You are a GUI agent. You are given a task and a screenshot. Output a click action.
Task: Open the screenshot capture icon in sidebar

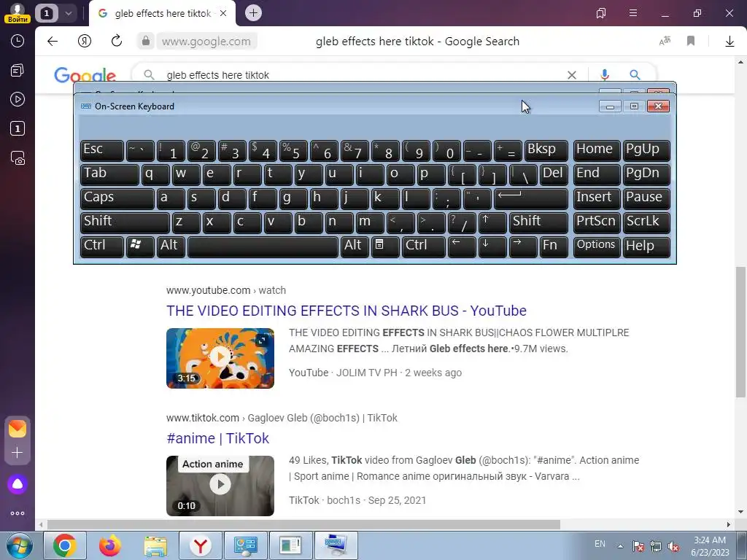18,158
